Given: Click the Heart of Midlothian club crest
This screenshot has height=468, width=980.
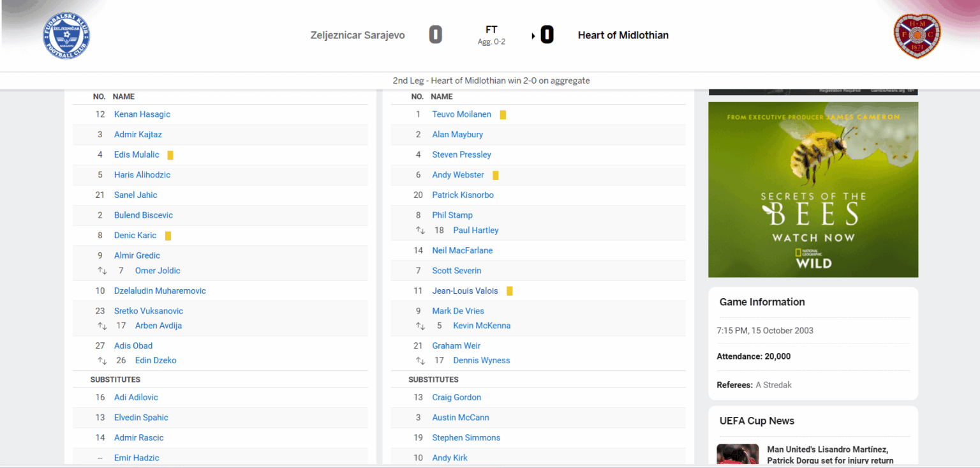Looking at the screenshot, I should pos(917,36).
